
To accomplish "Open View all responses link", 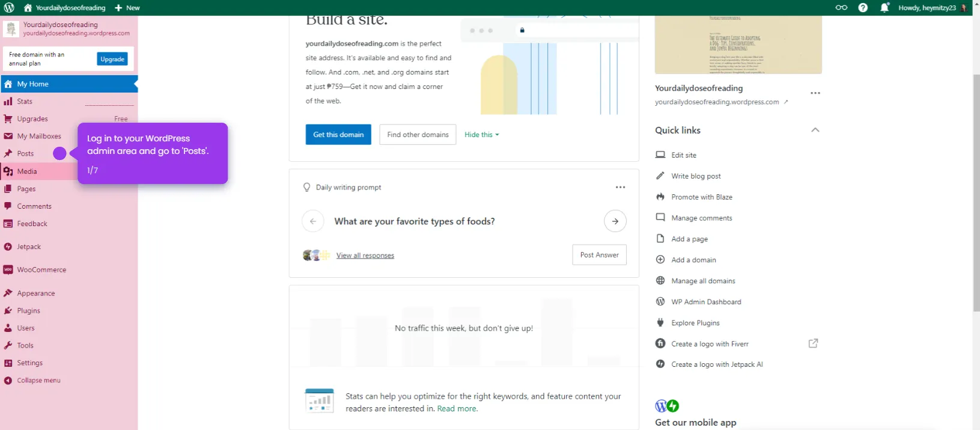I will click(365, 256).
